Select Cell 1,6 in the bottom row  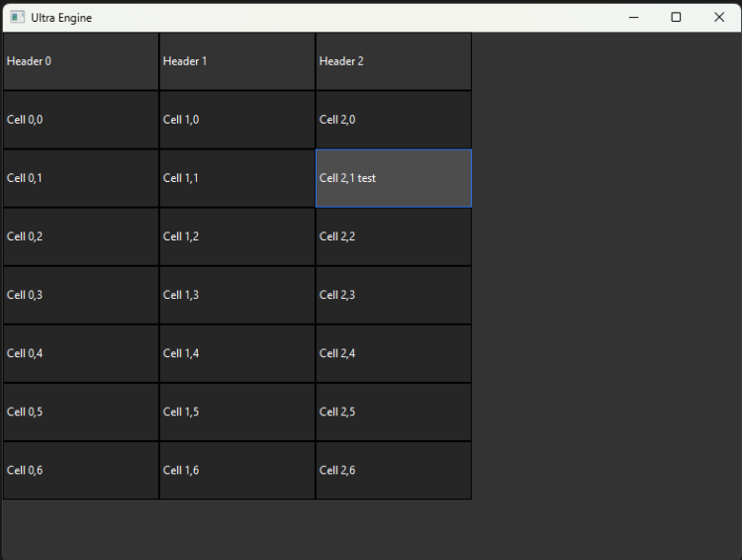[236, 470]
